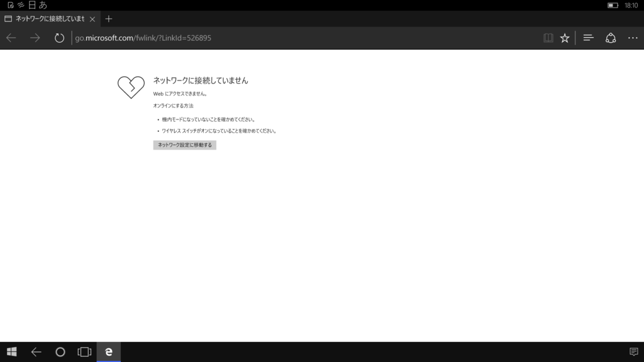Click the Edge icon on taskbar
644x362 pixels.
(x=108, y=352)
